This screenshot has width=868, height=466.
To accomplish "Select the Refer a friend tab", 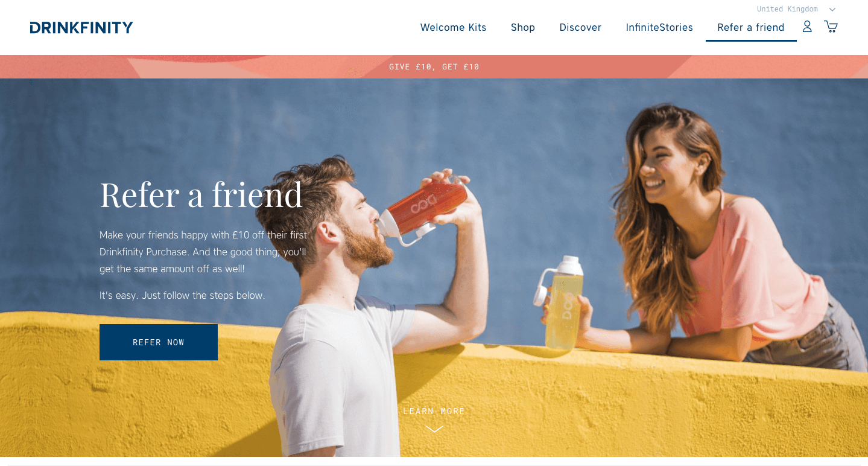I will point(751,27).
